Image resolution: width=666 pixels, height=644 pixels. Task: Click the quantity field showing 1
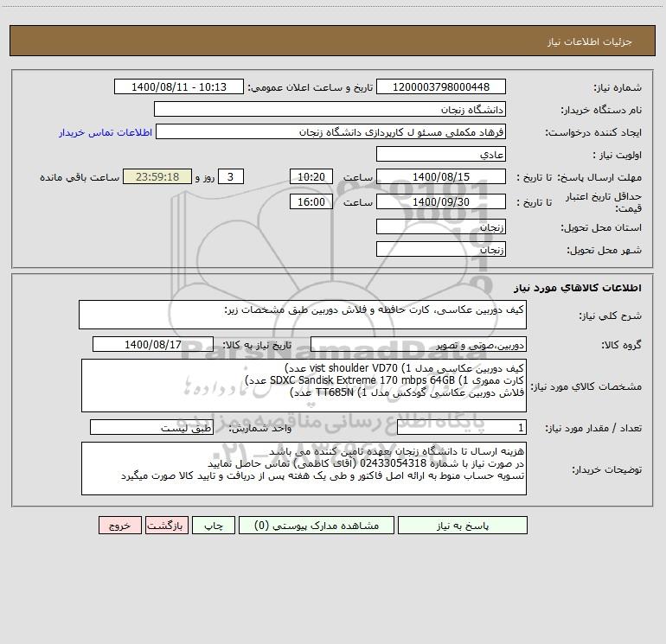coord(462,428)
